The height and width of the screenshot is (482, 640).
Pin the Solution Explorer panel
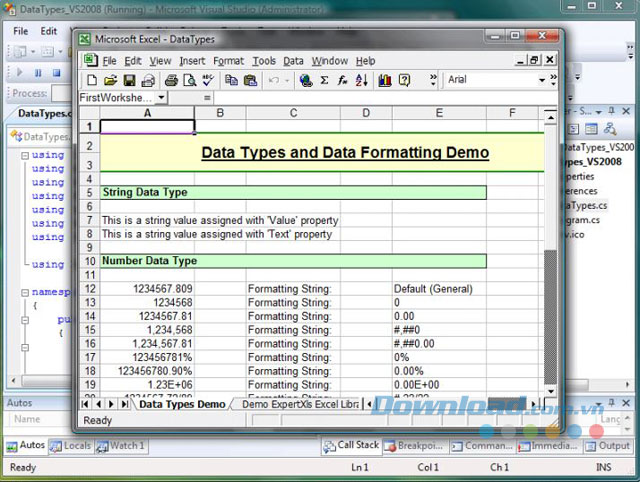[x=611, y=111]
